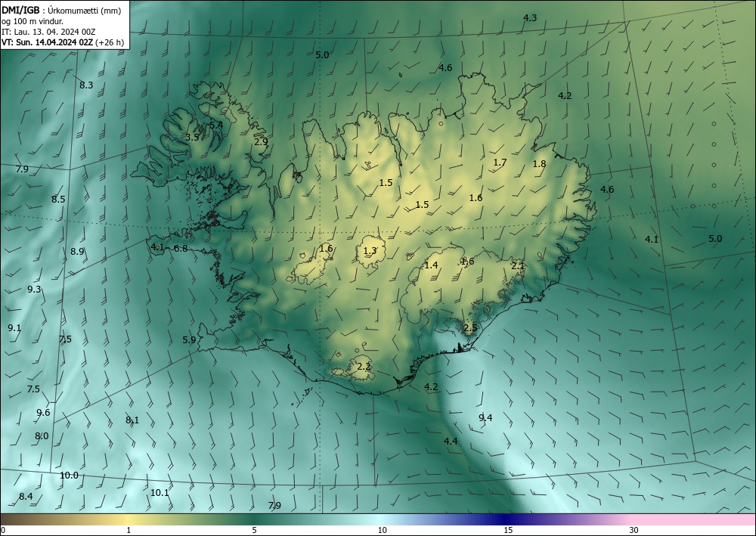This screenshot has width=756, height=536.
Task: Click the map value 10.1
Action: click(160, 493)
